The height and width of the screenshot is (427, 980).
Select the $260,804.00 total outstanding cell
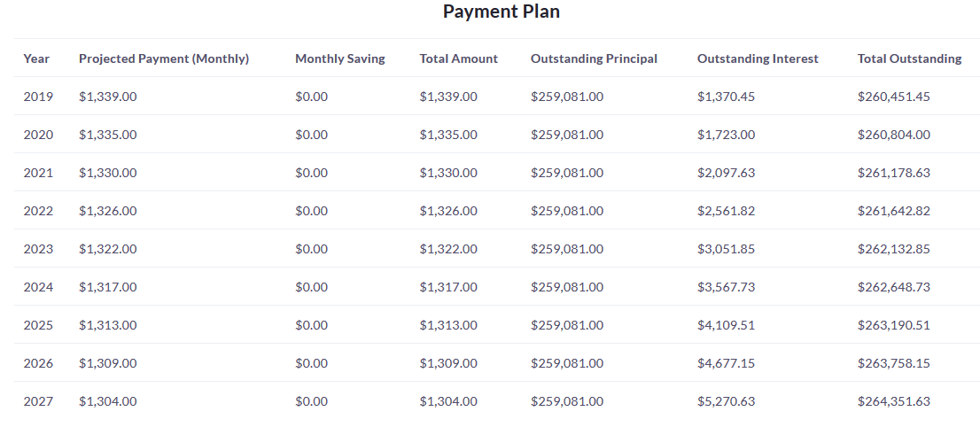click(x=893, y=135)
